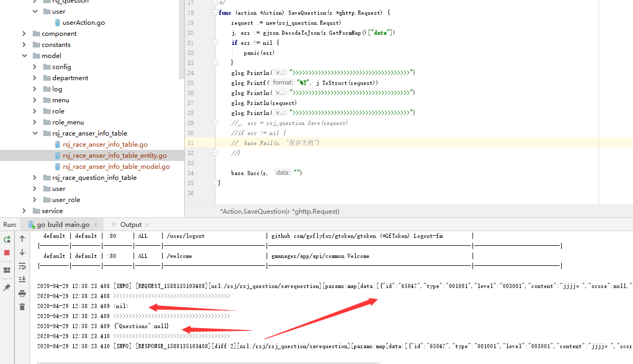633x364 pixels.
Task: Collapse the model folder in project tree
Action: click(24, 55)
